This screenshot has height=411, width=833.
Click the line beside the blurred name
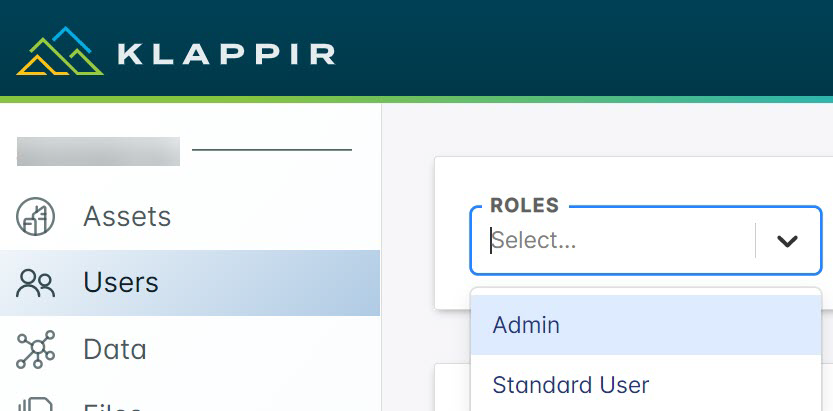(272, 150)
